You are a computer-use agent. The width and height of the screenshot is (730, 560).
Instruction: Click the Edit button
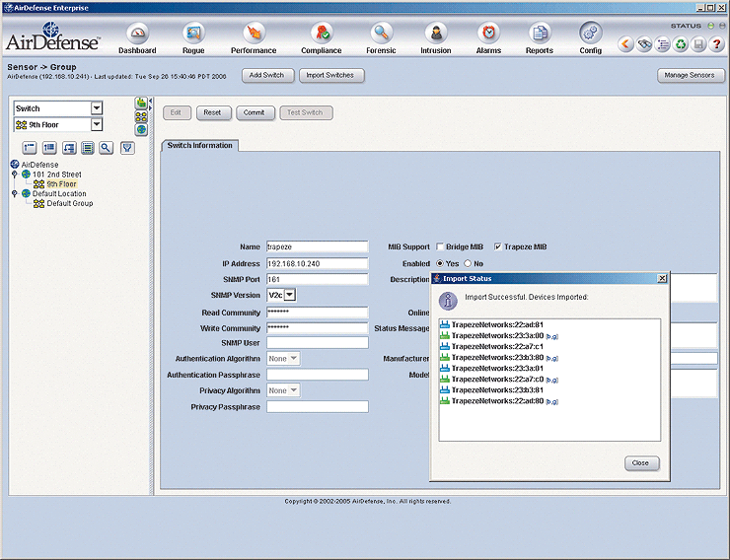[x=177, y=112]
